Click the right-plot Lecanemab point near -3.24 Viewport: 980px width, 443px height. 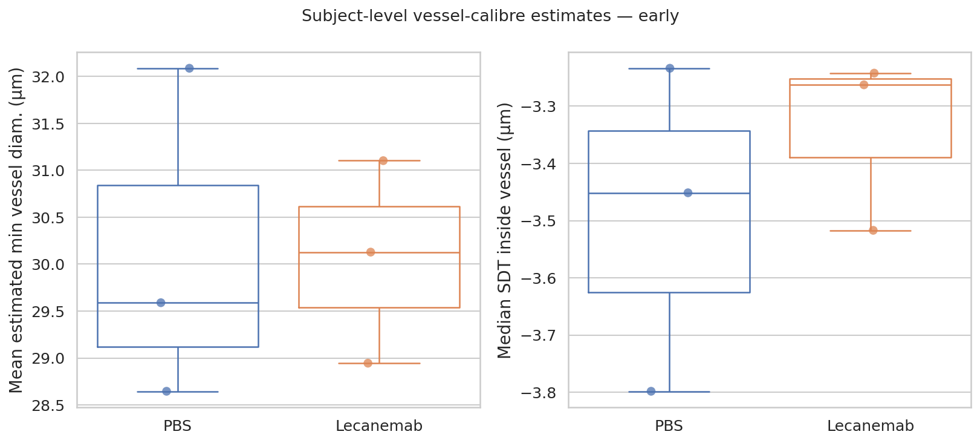pyautogui.click(x=874, y=73)
